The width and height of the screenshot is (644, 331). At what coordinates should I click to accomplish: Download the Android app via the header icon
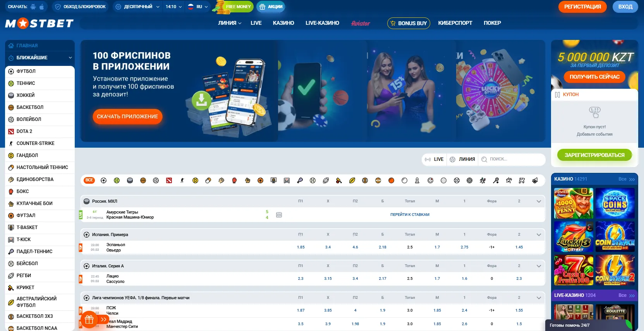click(x=33, y=7)
